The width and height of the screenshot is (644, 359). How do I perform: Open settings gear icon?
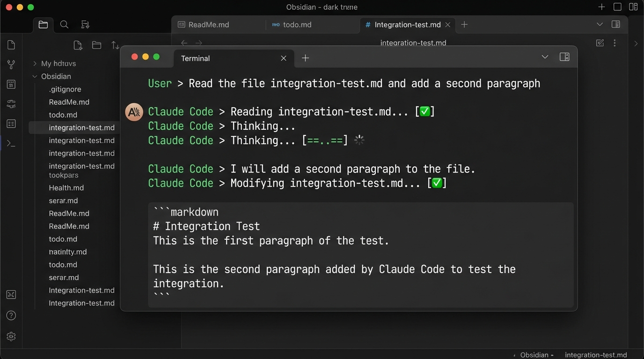(11, 336)
